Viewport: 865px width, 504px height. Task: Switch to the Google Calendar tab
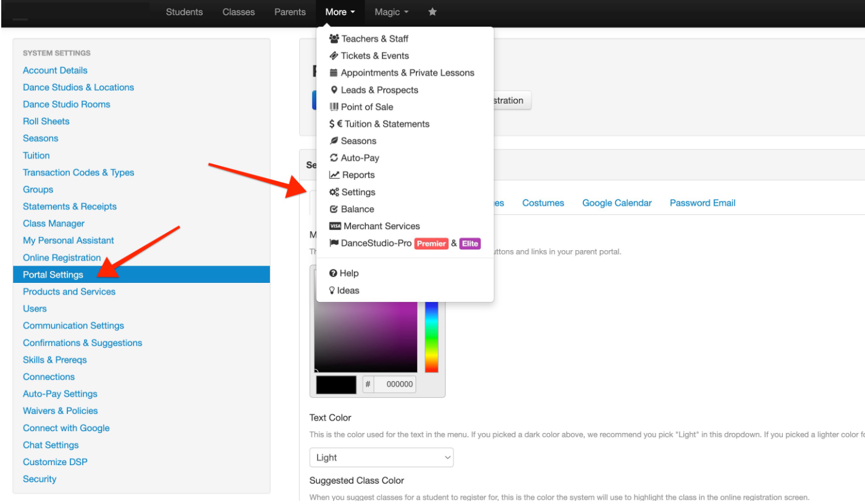click(x=617, y=203)
